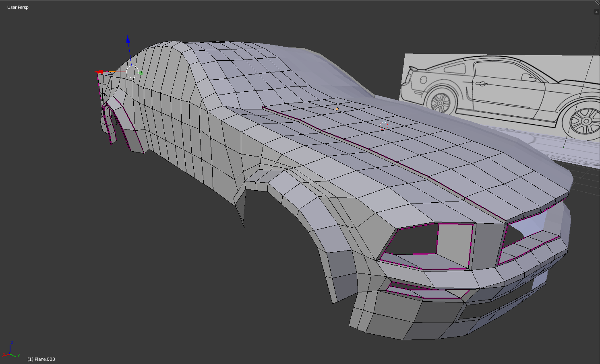The height and width of the screenshot is (364, 600).
Task: Grab the blue Z-axis manipulator arrow
Action: click(128, 39)
